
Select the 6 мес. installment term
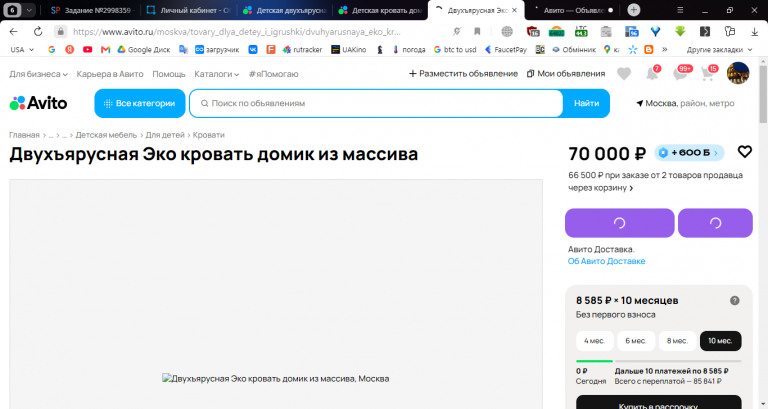pyautogui.click(x=636, y=341)
